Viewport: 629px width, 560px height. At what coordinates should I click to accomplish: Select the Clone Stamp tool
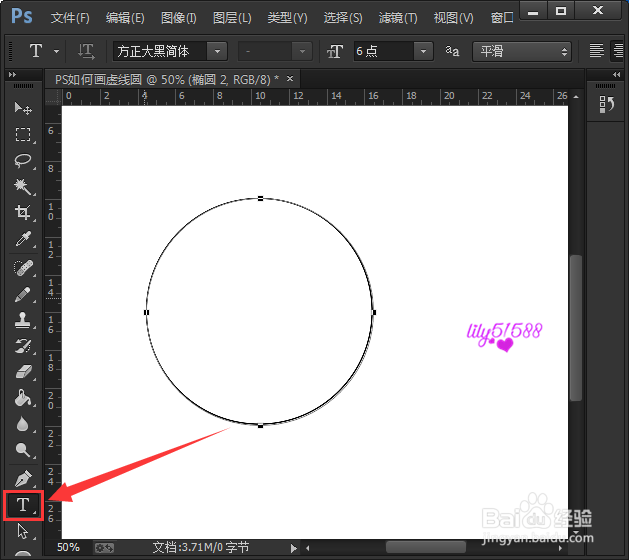point(23,320)
